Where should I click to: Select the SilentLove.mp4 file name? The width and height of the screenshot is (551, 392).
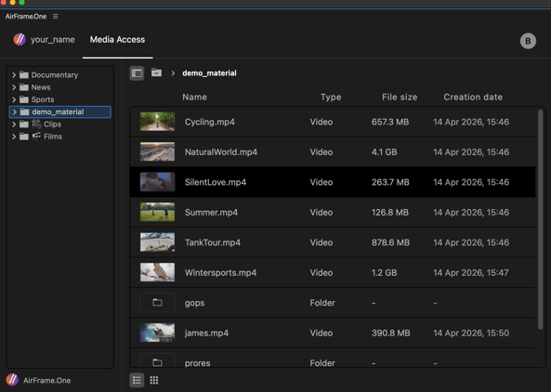(216, 182)
